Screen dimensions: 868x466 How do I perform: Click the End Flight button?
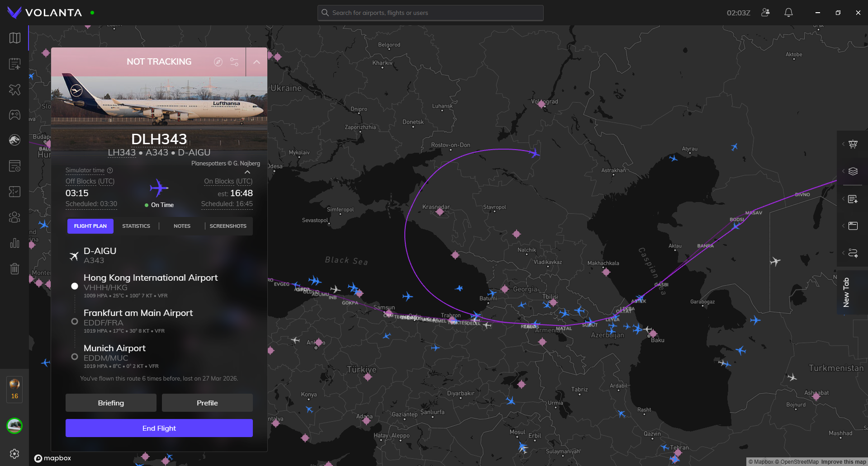pos(159,428)
